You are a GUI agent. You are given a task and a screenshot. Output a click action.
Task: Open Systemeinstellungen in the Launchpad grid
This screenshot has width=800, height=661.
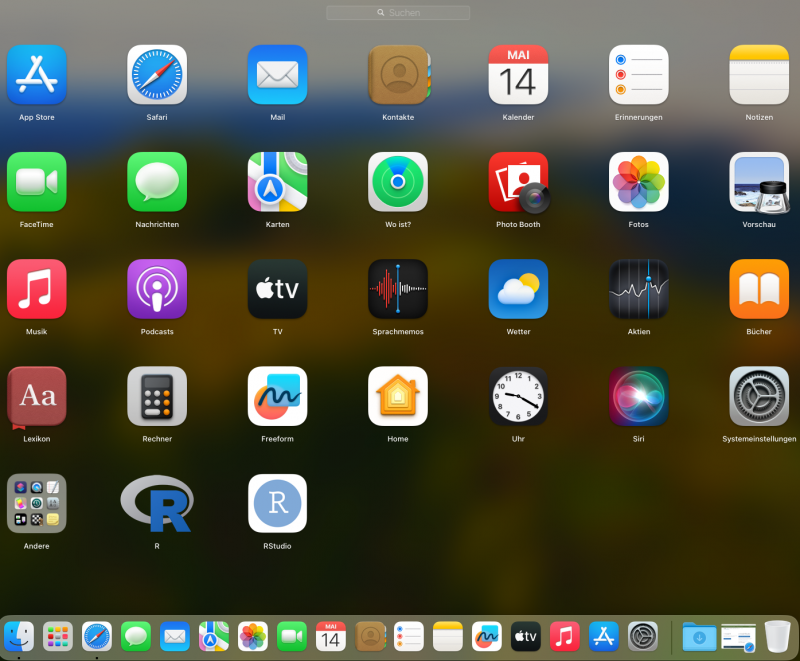click(x=759, y=396)
